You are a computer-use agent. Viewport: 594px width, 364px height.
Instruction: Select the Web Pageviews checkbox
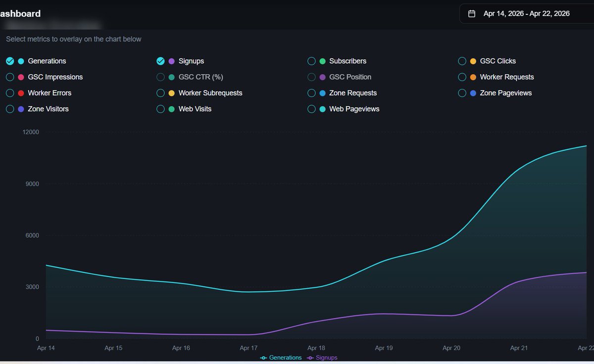[x=311, y=109]
